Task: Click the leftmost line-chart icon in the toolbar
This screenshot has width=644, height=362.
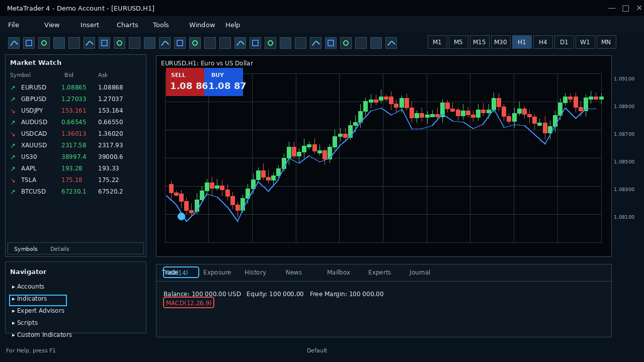Action: [14, 43]
